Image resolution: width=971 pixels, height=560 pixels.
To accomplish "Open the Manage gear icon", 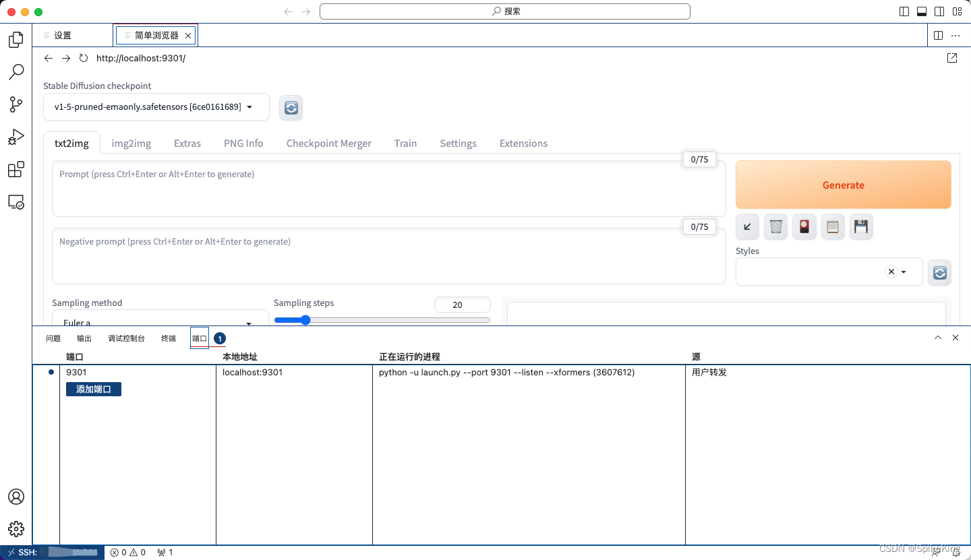I will tap(16, 529).
